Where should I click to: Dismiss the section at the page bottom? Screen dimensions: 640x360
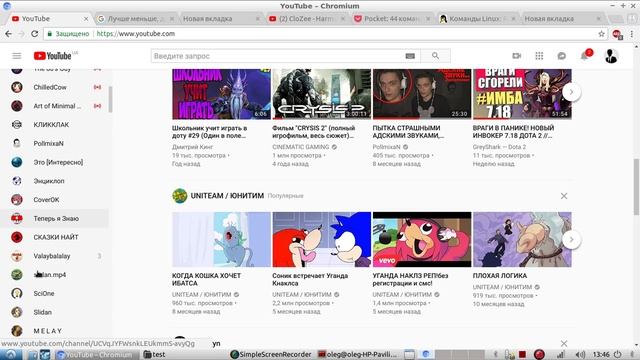(564, 344)
